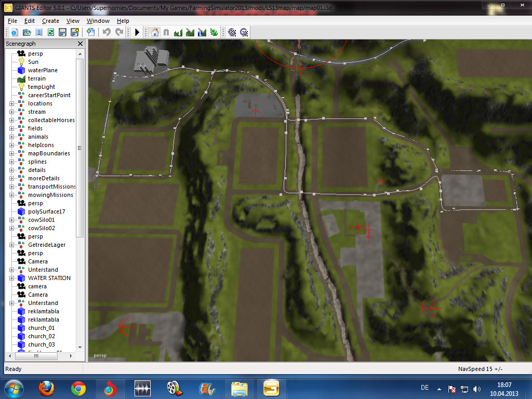Screen dimensions: 532x399
Task: Expand the stream node
Action: 11,112
